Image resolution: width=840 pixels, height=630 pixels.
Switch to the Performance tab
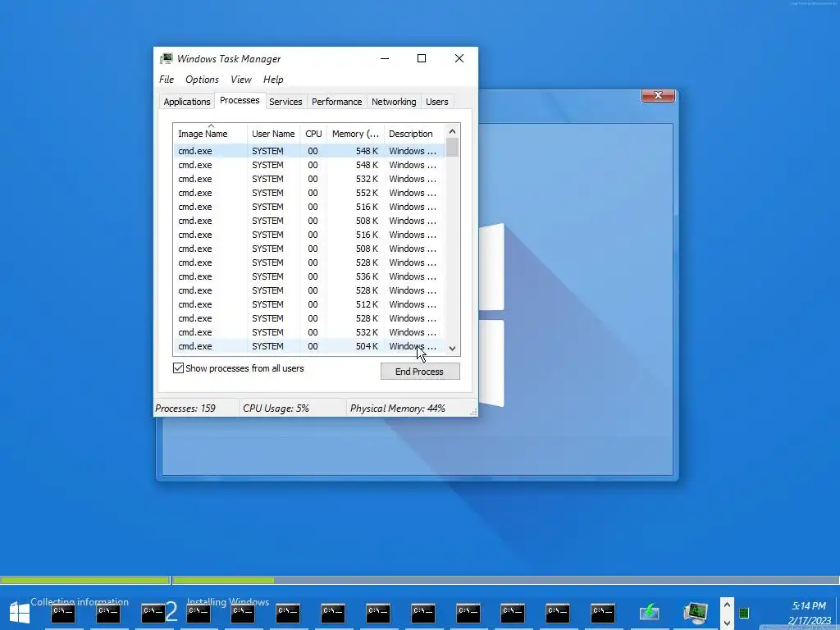click(x=337, y=102)
